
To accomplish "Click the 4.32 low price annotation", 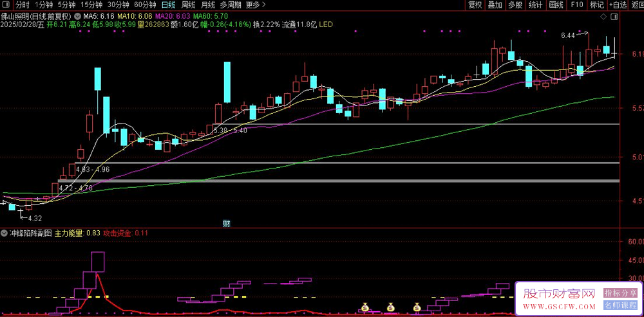I will coord(35,218).
